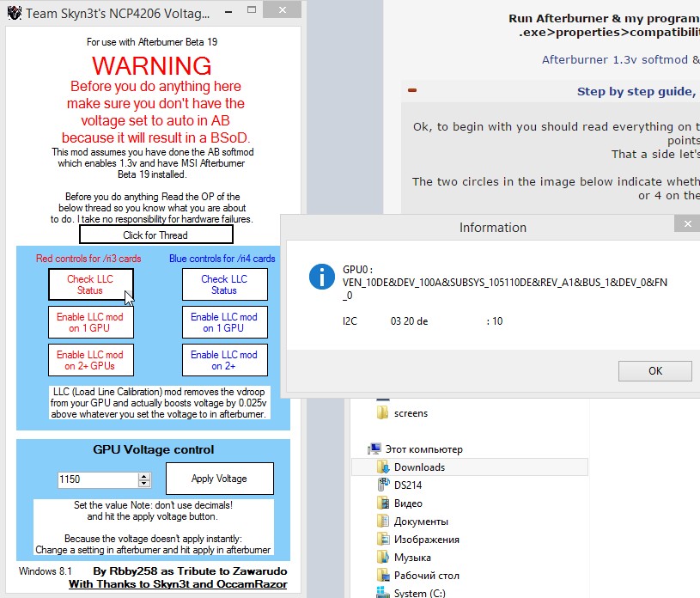Click the Рабочий стол folder icon
The image size is (700, 598).
click(x=382, y=575)
